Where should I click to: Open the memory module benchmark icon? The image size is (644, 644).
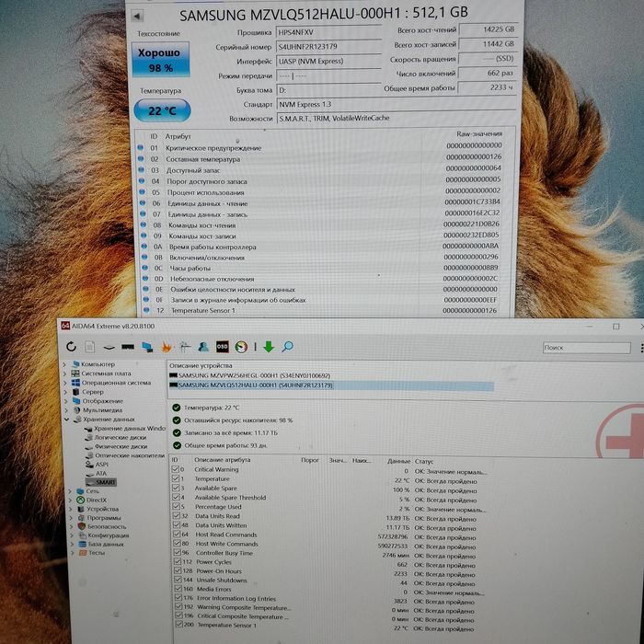pyautogui.click(x=128, y=347)
